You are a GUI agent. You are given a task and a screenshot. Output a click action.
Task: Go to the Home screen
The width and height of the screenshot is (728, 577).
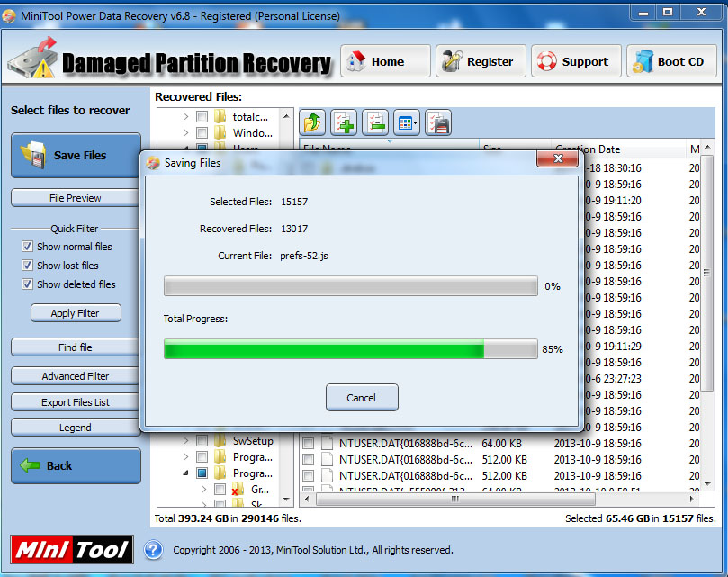tap(385, 61)
